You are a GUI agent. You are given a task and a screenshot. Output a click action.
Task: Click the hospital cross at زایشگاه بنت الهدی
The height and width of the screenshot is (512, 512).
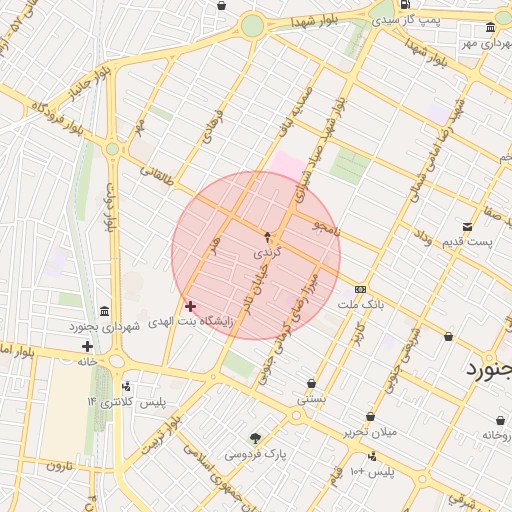(x=190, y=306)
